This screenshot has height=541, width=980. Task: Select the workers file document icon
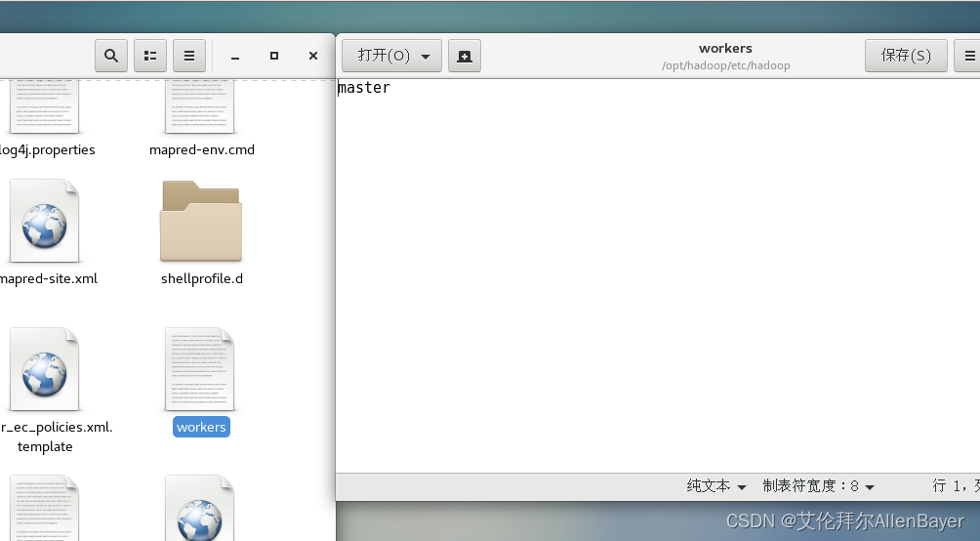(199, 369)
